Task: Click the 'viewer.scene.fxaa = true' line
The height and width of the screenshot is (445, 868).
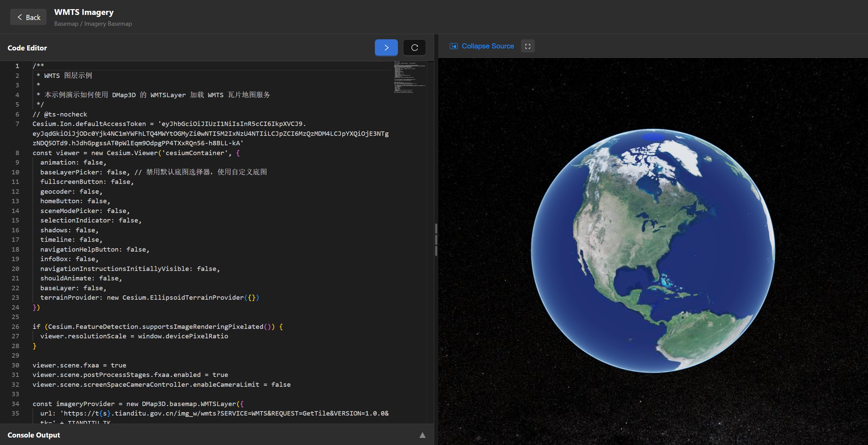Action: pos(79,365)
